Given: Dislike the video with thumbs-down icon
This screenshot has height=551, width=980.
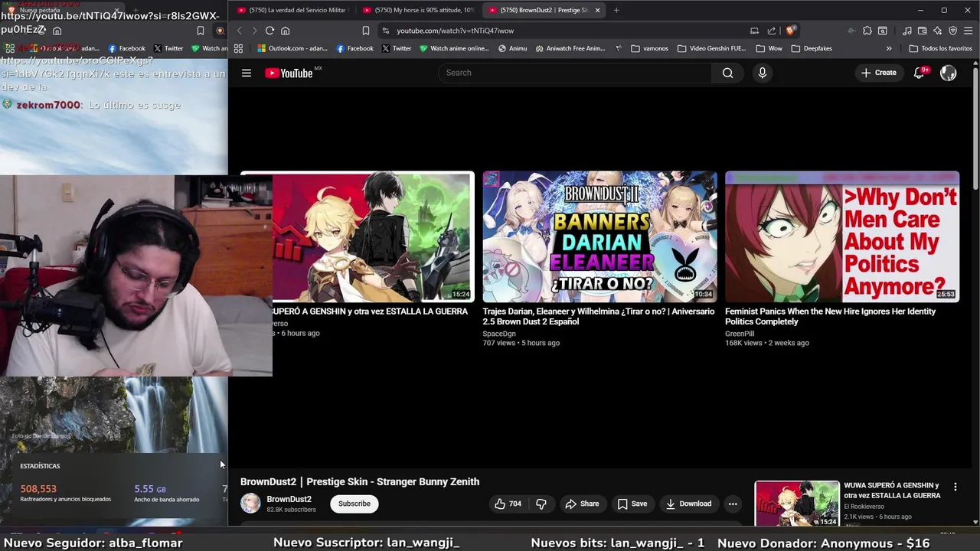Looking at the screenshot, I should 541,504.
